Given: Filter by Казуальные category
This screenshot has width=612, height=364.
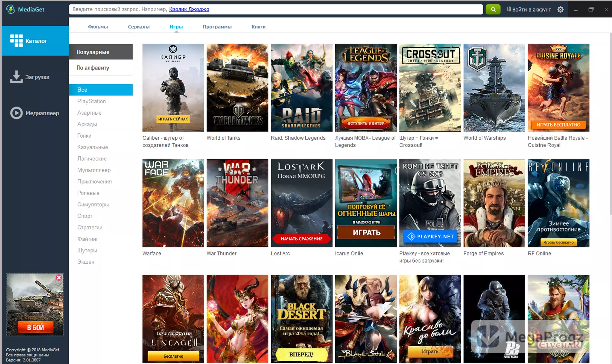Looking at the screenshot, I should point(92,147).
